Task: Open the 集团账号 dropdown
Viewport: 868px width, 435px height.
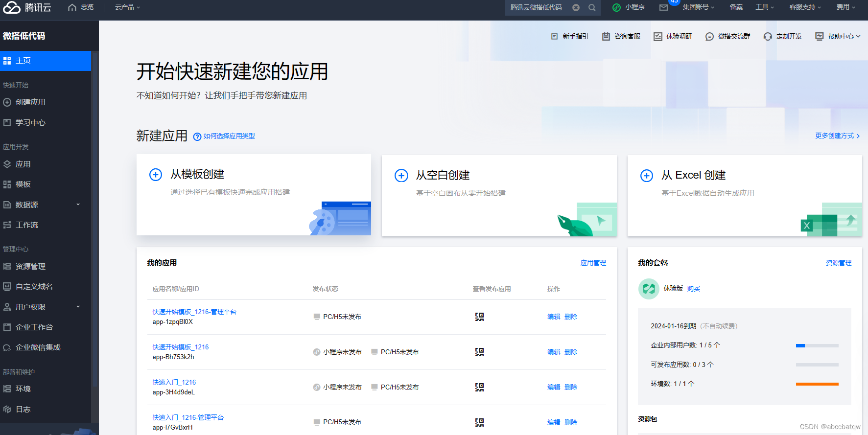Action: (699, 7)
